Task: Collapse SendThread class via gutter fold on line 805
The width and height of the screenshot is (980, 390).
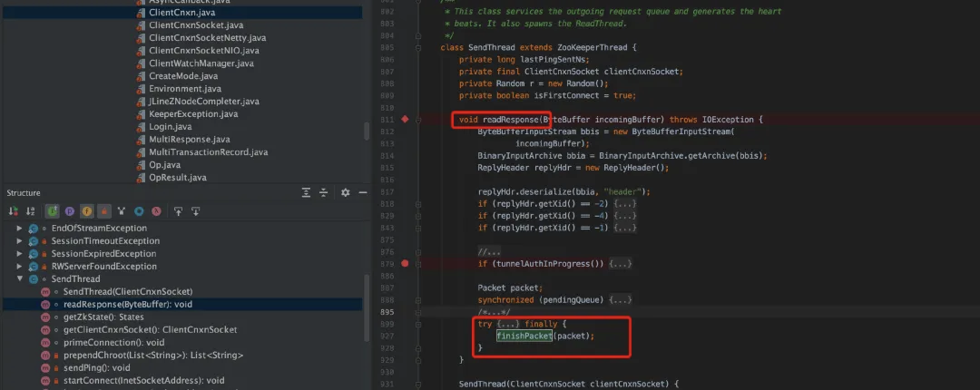Action: [418, 47]
